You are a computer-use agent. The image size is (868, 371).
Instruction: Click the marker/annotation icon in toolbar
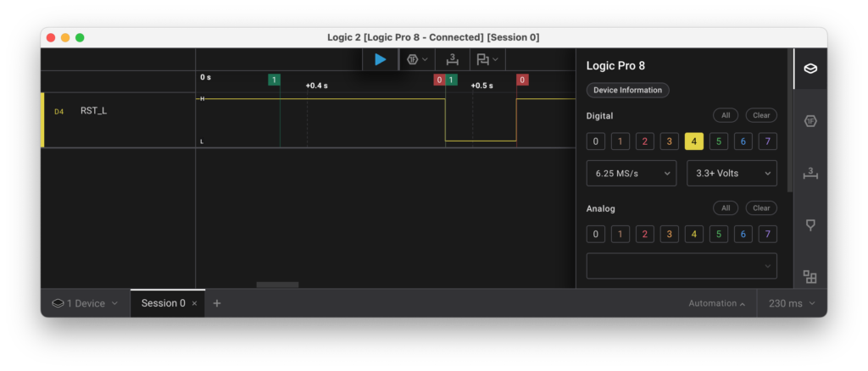tap(487, 59)
